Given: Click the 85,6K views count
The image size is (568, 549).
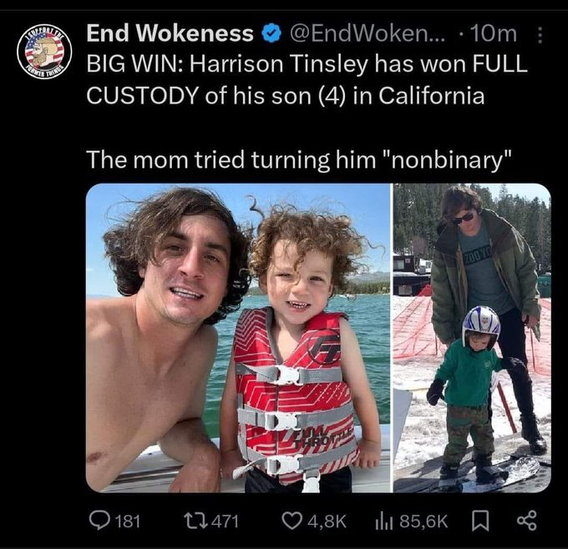Looking at the screenshot, I should [424, 522].
